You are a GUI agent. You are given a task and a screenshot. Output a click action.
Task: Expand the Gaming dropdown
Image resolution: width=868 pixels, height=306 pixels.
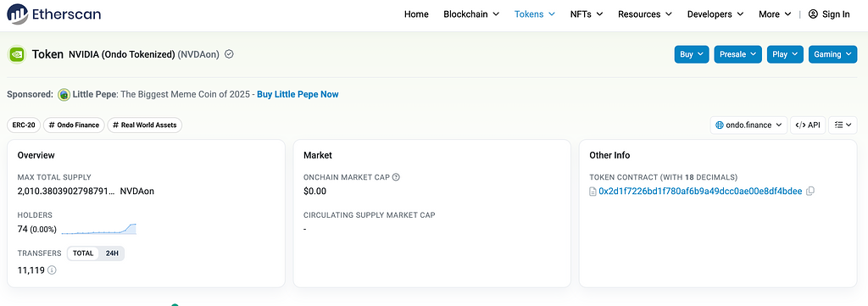point(832,54)
